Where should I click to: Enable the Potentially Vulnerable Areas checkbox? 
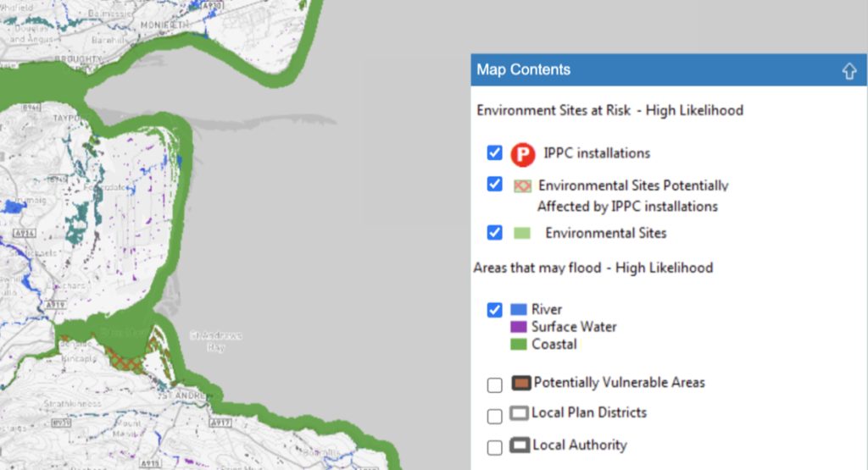pyautogui.click(x=495, y=385)
